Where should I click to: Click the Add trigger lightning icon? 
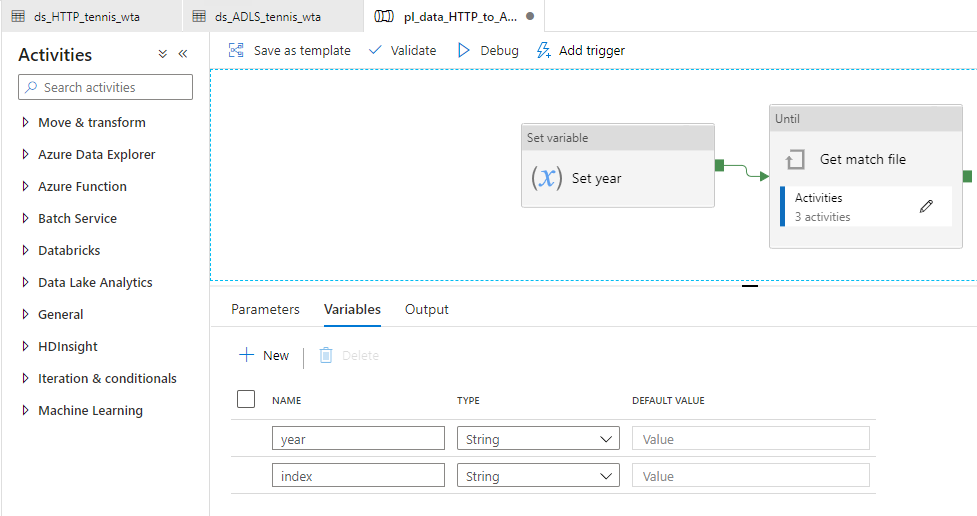coord(544,50)
